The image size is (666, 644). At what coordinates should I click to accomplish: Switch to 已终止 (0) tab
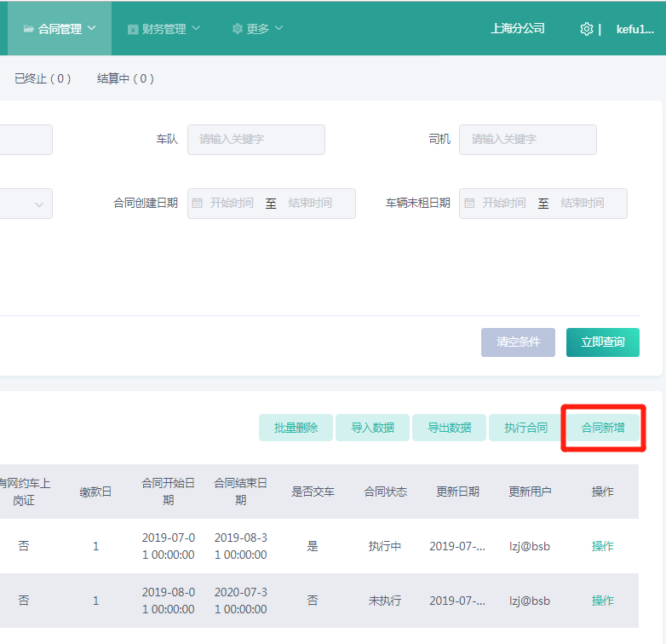[x=43, y=78]
